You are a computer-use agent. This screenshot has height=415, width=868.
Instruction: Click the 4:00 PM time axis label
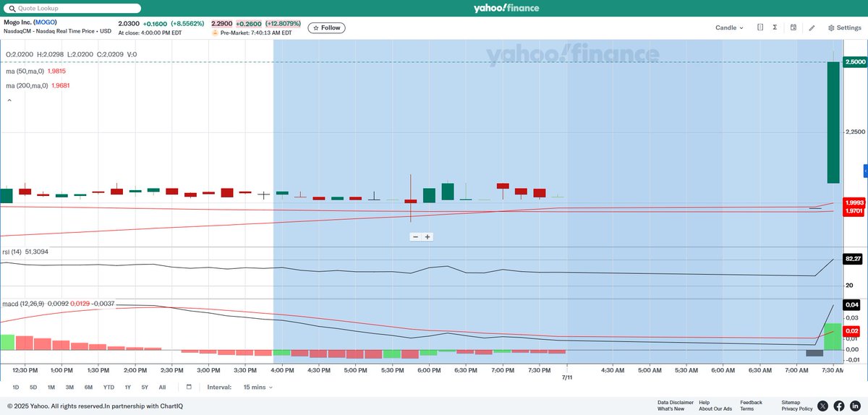pyautogui.click(x=281, y=370)
